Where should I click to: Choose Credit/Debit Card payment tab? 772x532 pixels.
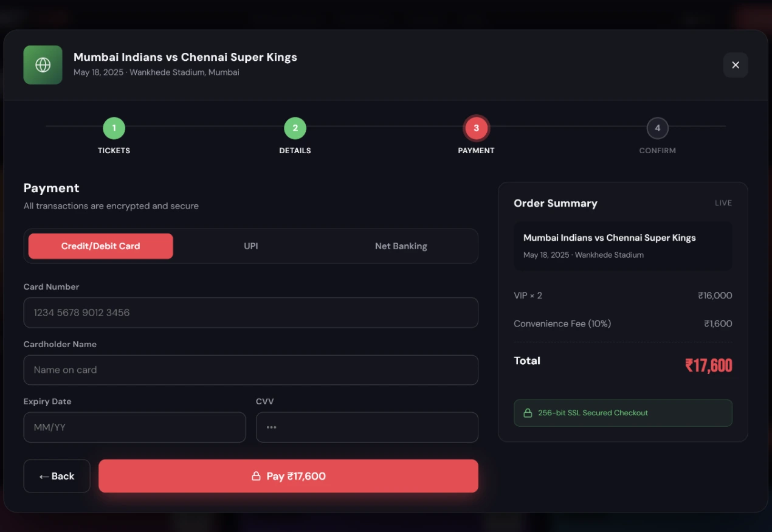100,246
